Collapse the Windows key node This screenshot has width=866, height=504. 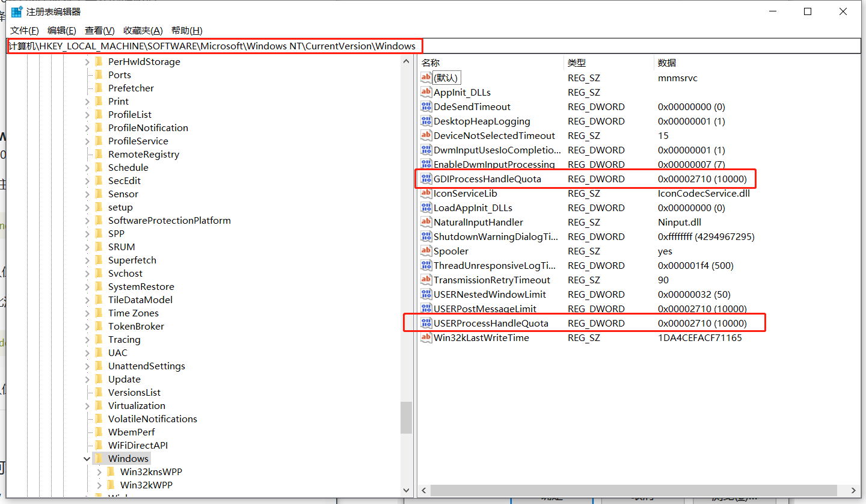(x=87, y=458)
